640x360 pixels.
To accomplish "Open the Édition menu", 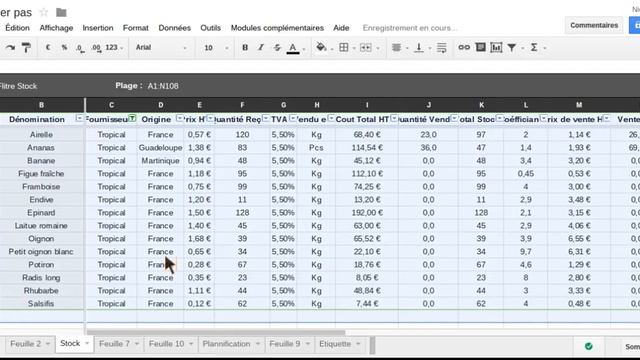I will tap(17, 28).
